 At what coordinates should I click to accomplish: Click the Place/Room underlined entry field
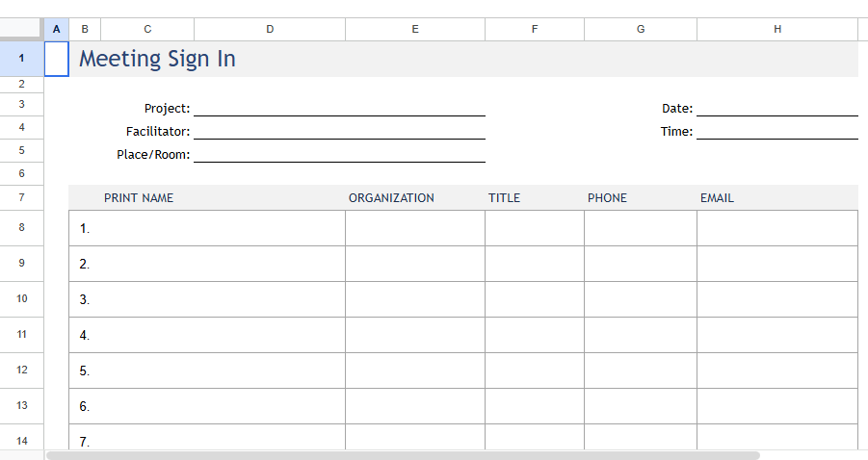(339, 151)
